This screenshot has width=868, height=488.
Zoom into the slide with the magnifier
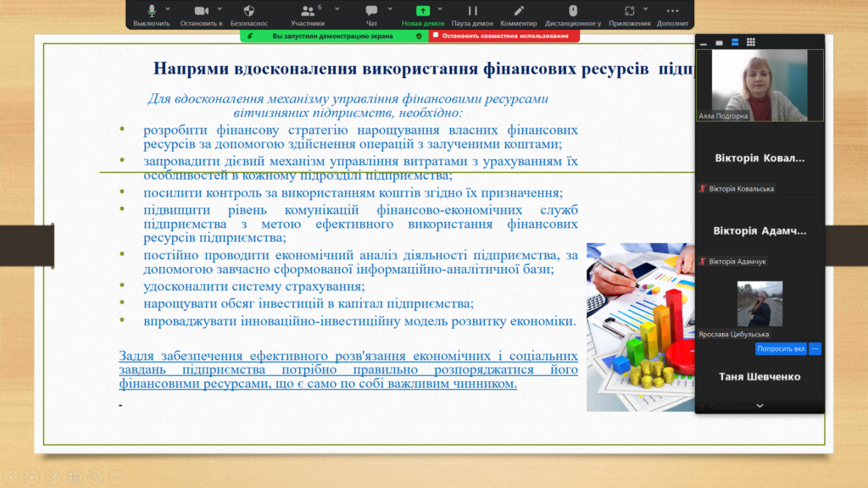(x=95, y=477)
